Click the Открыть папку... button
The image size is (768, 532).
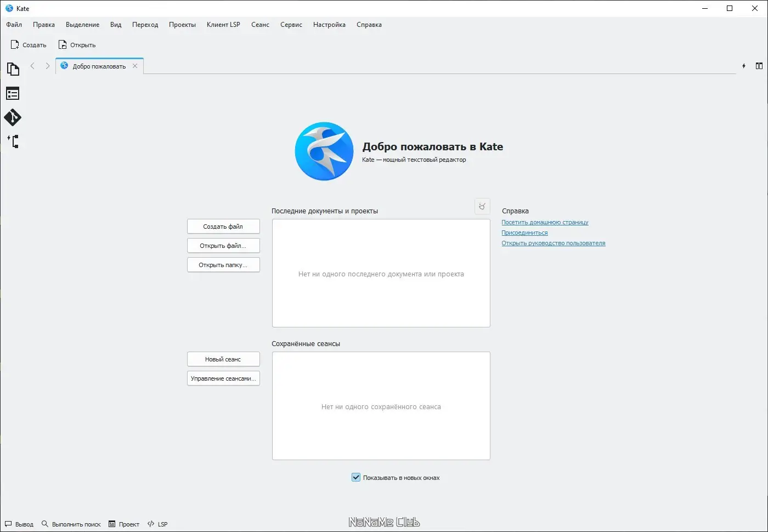pyautogui.click(x=223, y=265)
